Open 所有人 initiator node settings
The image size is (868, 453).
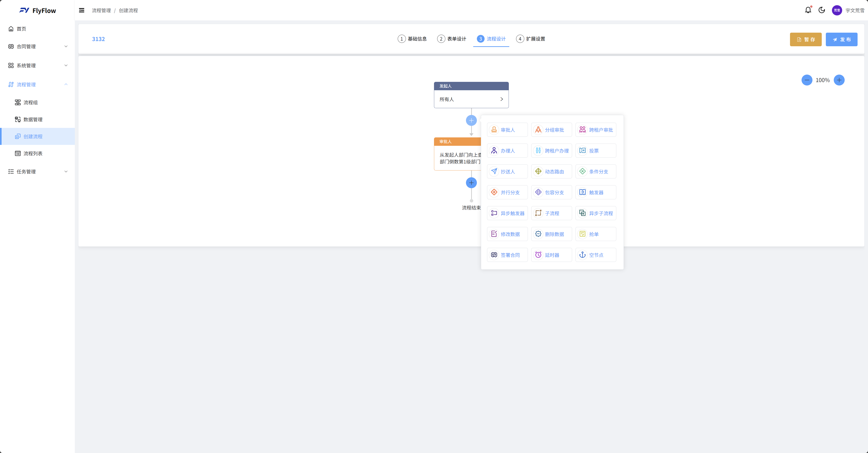(471, 99)
